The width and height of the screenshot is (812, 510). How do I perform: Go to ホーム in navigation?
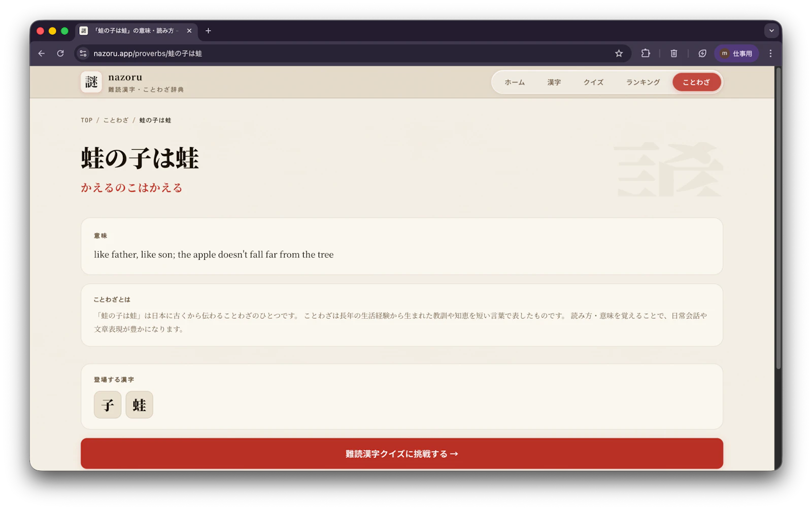pos(515,82)
